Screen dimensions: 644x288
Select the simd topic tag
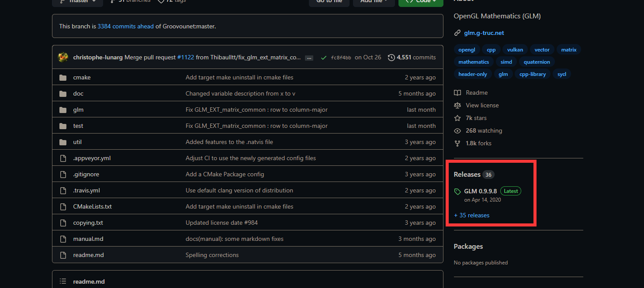pyautogui.click(x=506, y=62)
